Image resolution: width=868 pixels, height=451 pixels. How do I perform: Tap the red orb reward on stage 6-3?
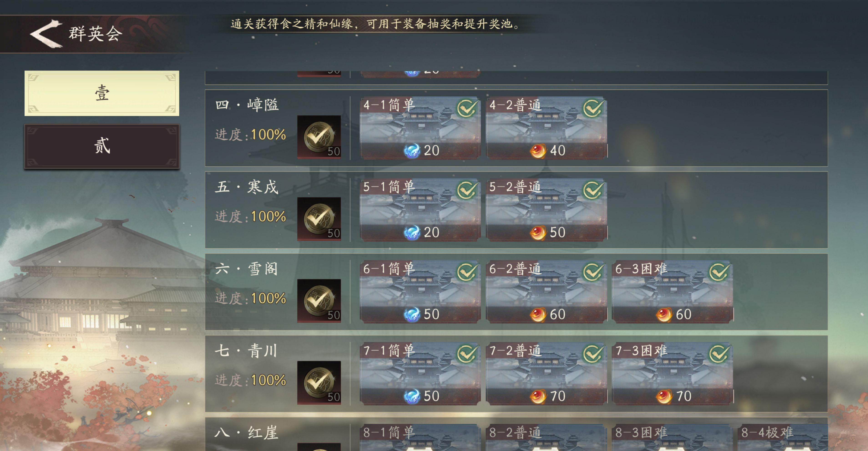click(664, 314)
